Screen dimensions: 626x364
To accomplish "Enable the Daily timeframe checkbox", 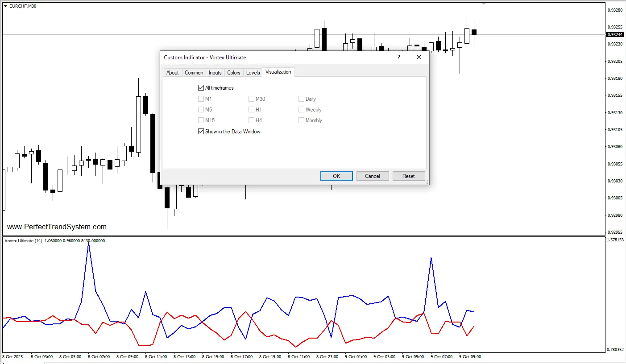I will pyautogui.click(x=302, y=99).
